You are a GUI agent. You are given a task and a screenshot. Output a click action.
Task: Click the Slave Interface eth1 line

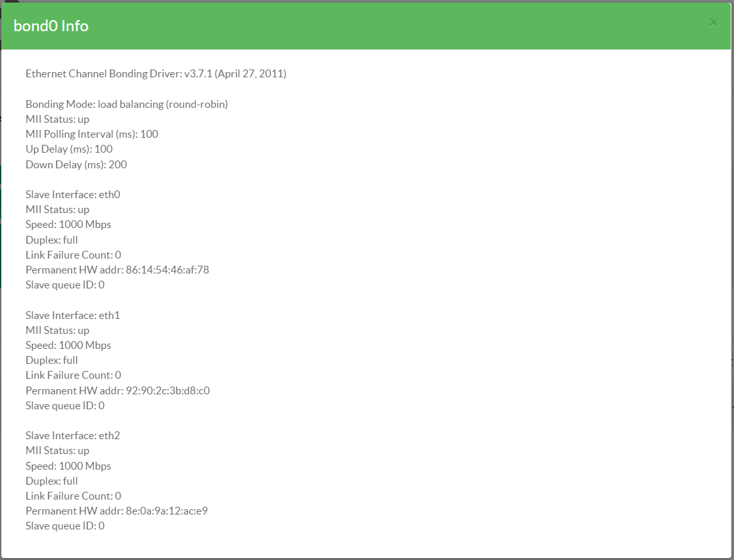73,315
